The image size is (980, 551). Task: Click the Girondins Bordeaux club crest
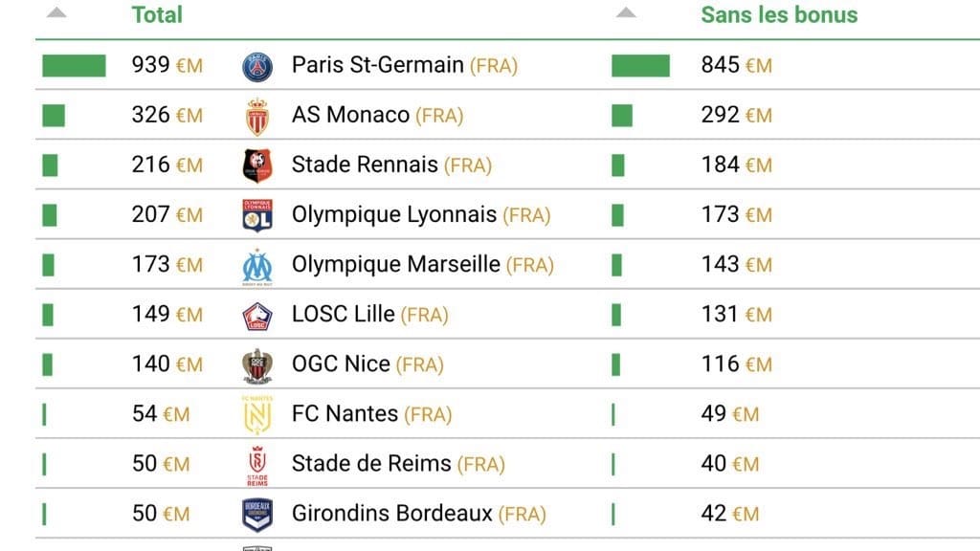tap(257, 515)
